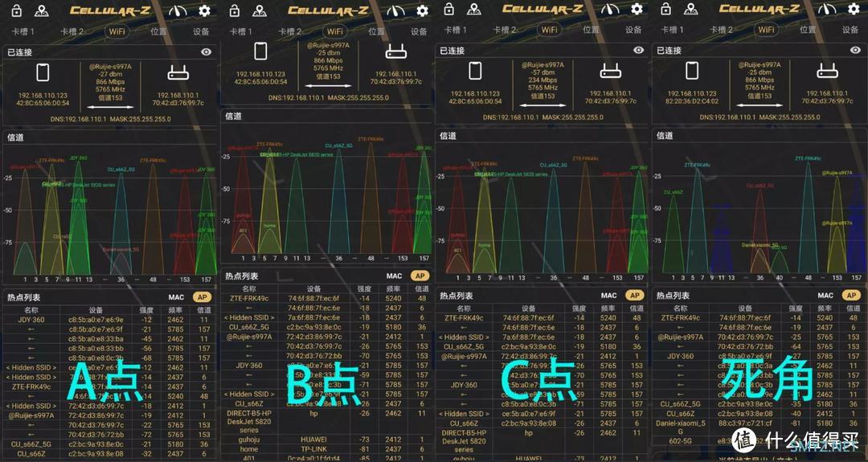Open the map-person icon in 死角 screenshot
The height and width of the screenshot is (462, 868).
click(x=691, y=9)
